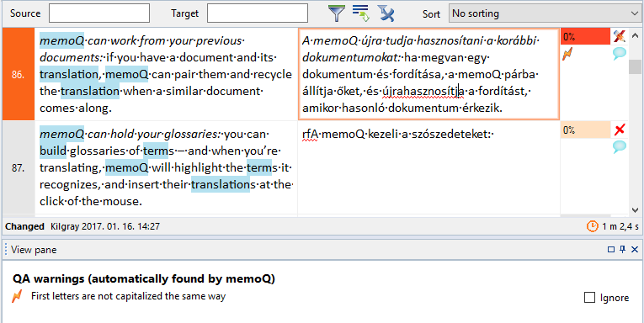This screenshot has height=323, width=644.
Task: Click the Target filter text field
Action: tap(258, 13)
